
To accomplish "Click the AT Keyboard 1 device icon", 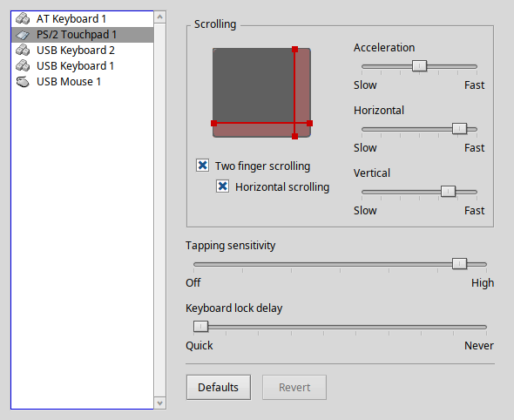I will (23, 18).
